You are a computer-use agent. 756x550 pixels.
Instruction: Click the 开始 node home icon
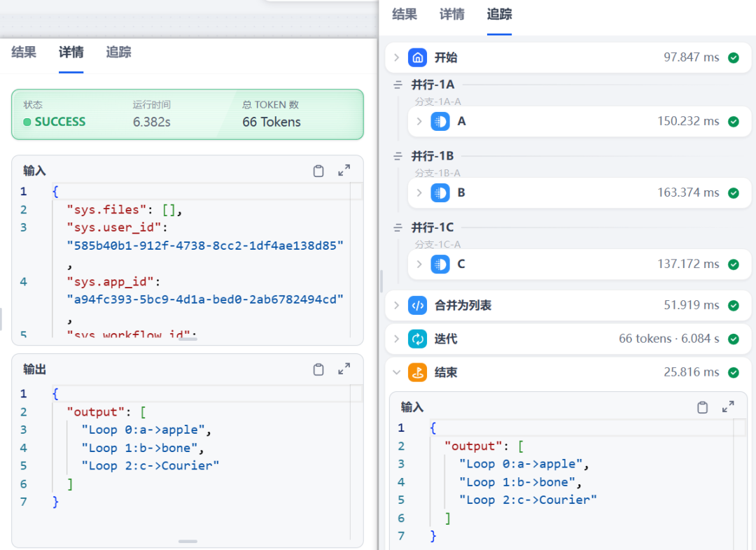pos(418,57)
